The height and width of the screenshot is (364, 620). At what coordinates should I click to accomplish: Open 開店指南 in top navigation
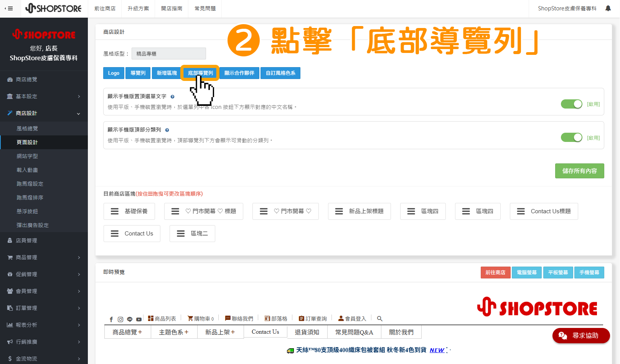click(x=171, y=8)
